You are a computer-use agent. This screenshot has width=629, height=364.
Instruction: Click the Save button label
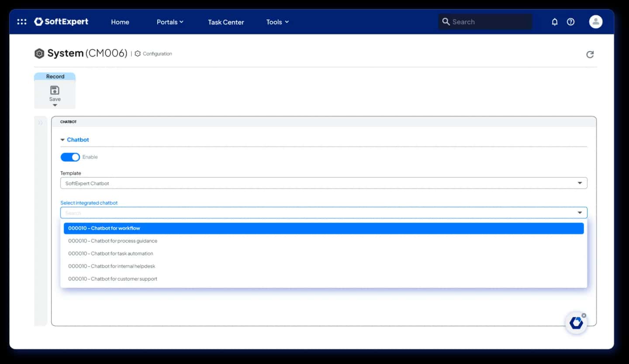pos(55,99)
